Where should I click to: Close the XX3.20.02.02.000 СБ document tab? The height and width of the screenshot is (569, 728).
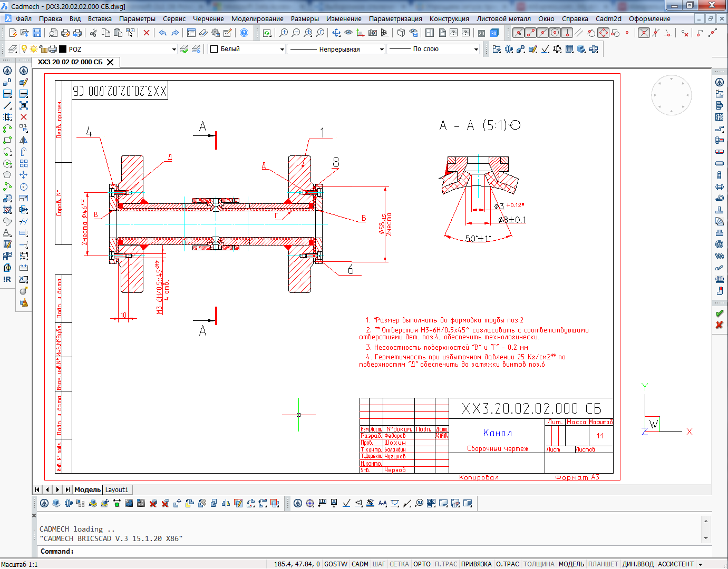[110, 62]
